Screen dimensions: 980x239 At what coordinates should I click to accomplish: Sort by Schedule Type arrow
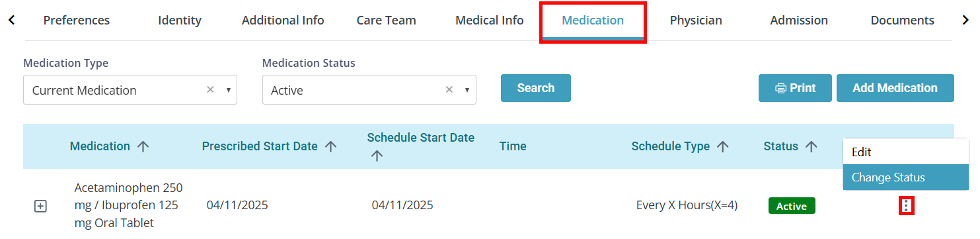point(723,146)
